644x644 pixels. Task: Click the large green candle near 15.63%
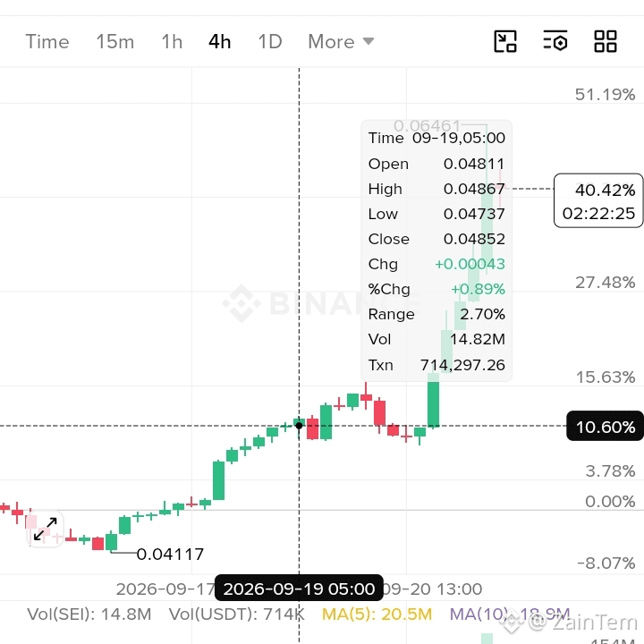pyautogui.click(x=433, y=401)
